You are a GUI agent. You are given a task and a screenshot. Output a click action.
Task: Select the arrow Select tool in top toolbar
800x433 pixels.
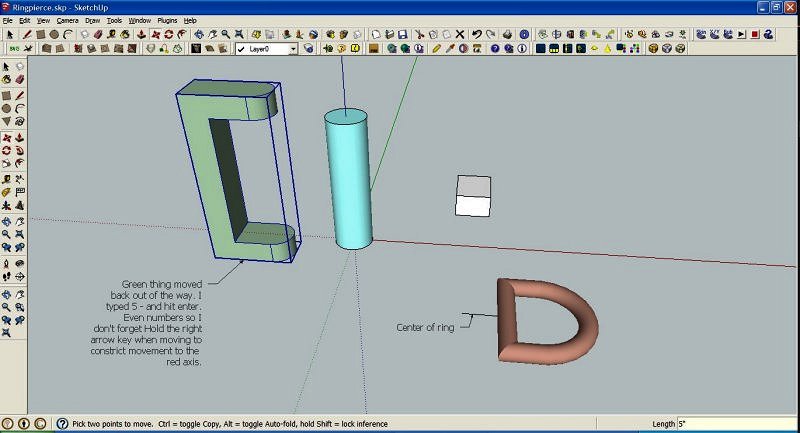(x=10, y=34)
